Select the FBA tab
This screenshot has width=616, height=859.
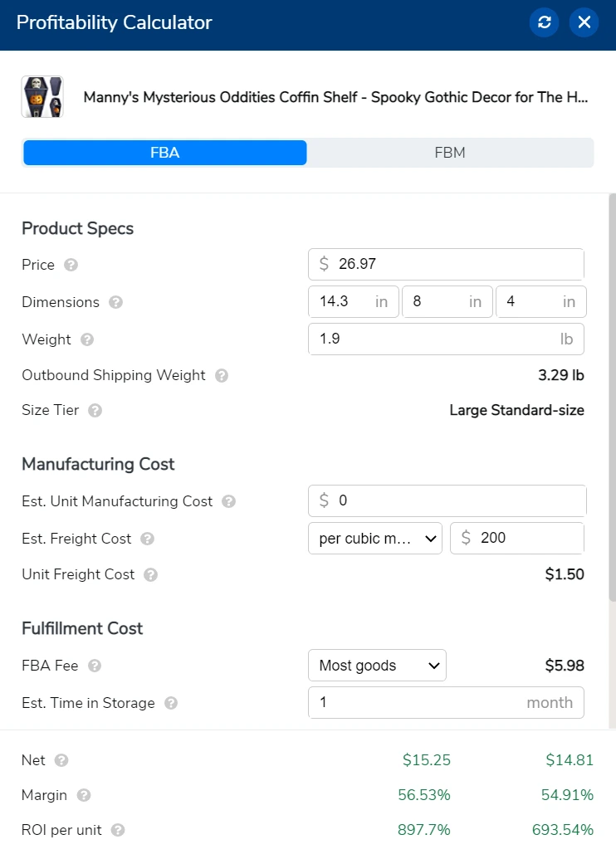(x=165, y=153)
